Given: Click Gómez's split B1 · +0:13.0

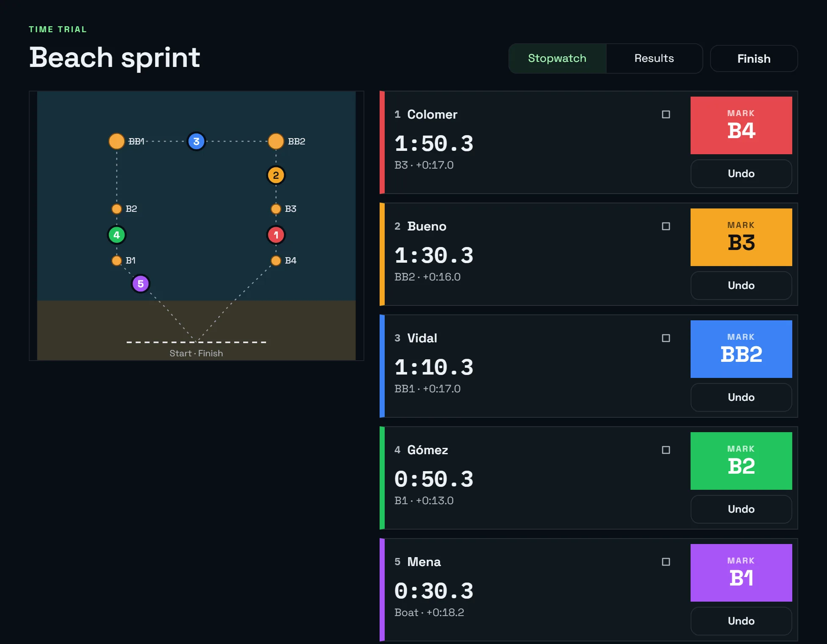Looking at the screenshot, I should point(424,500).
